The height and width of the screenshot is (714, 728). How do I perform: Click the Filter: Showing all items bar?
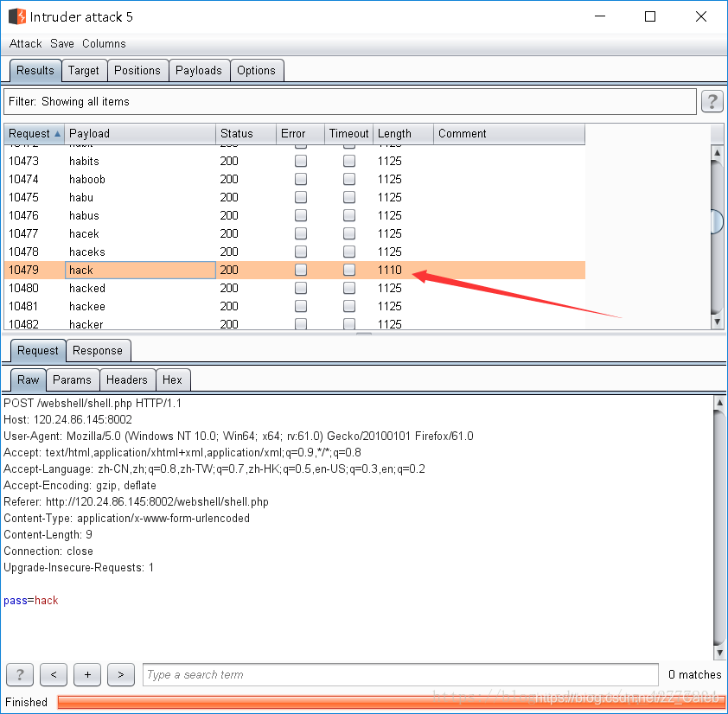350,102
